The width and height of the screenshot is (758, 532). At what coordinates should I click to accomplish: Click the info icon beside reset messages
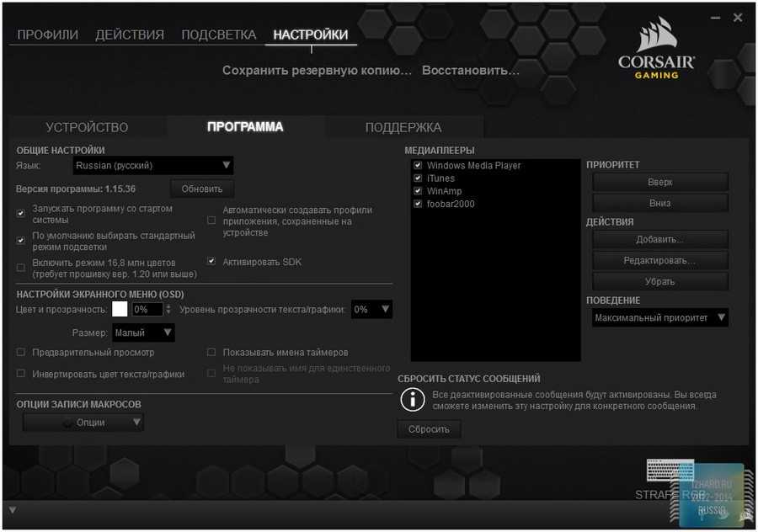pos(412,400)
